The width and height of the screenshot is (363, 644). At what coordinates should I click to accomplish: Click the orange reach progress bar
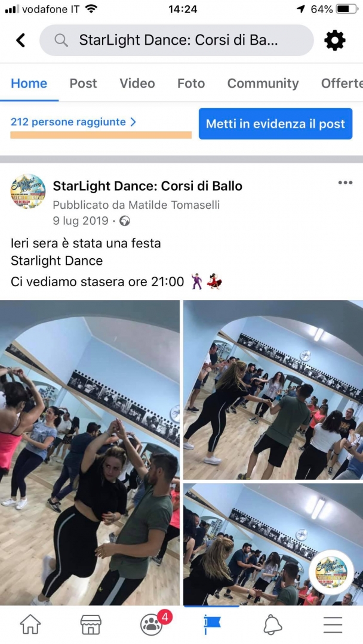point(101,135)
